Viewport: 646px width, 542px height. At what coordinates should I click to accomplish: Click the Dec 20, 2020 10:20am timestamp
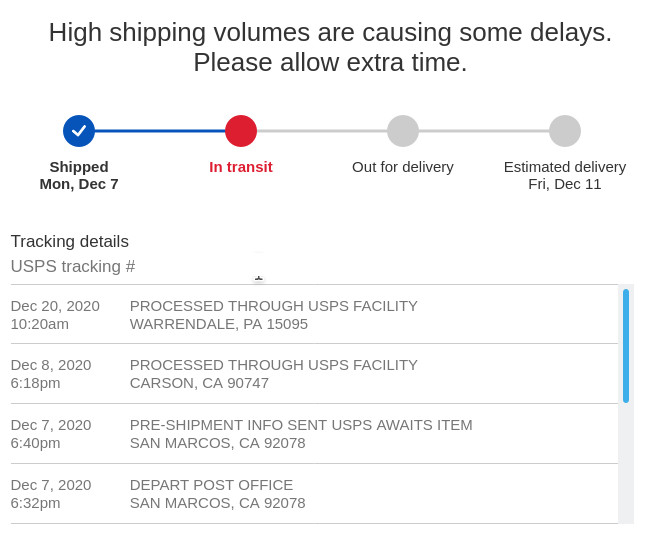point(55,314)
